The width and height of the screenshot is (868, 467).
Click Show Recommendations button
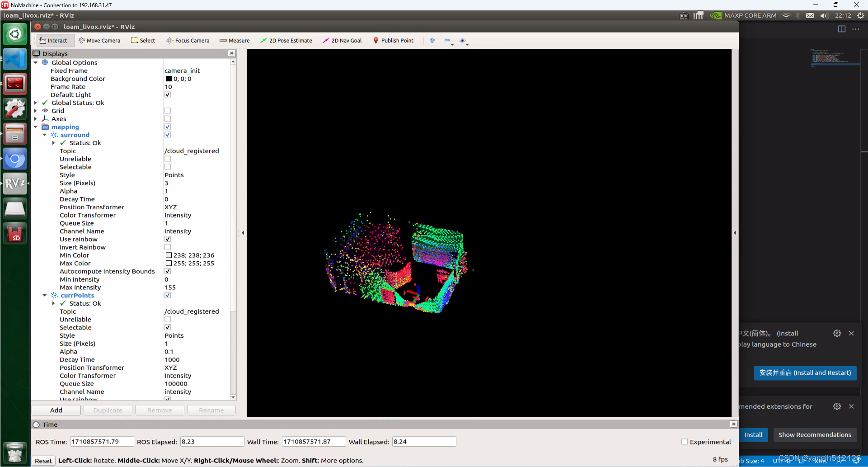click(815, 435)
